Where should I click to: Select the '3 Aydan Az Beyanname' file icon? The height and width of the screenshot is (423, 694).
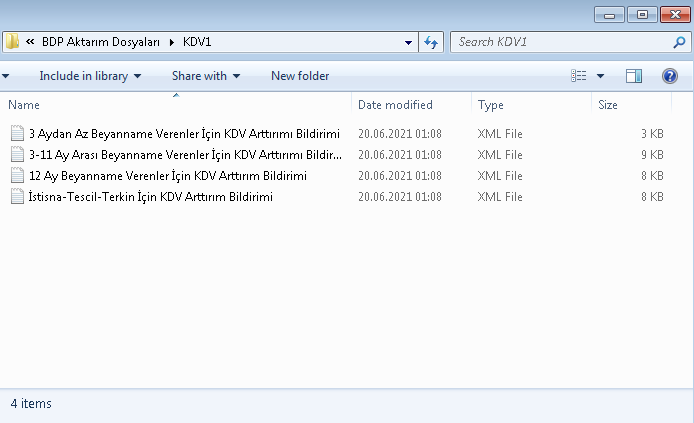coord(17,134)
